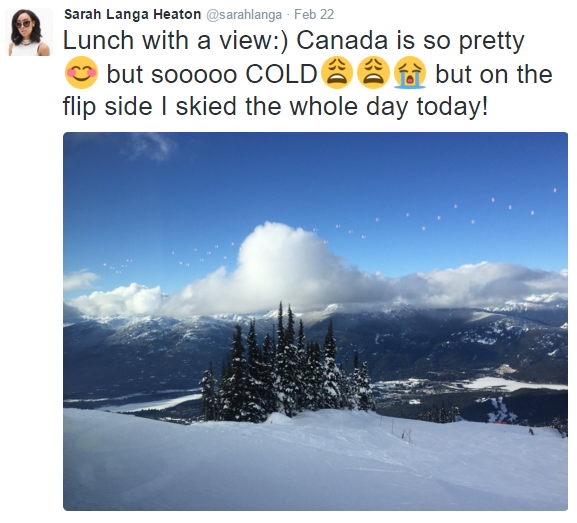Click the text 'but sooooo COLD'
The image size is (577, 523).
(x=212, y=74)
